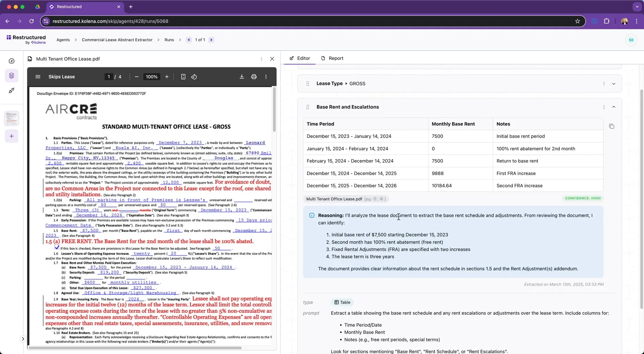This screenshot has height=354, width=644.
Task: Expand the Lease Type section
Action: [x=613, y=84]
